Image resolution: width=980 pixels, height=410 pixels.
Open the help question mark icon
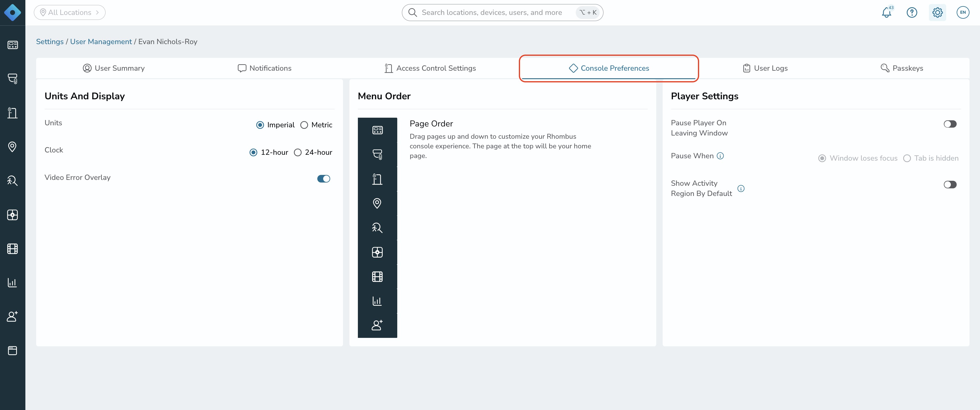912,13
